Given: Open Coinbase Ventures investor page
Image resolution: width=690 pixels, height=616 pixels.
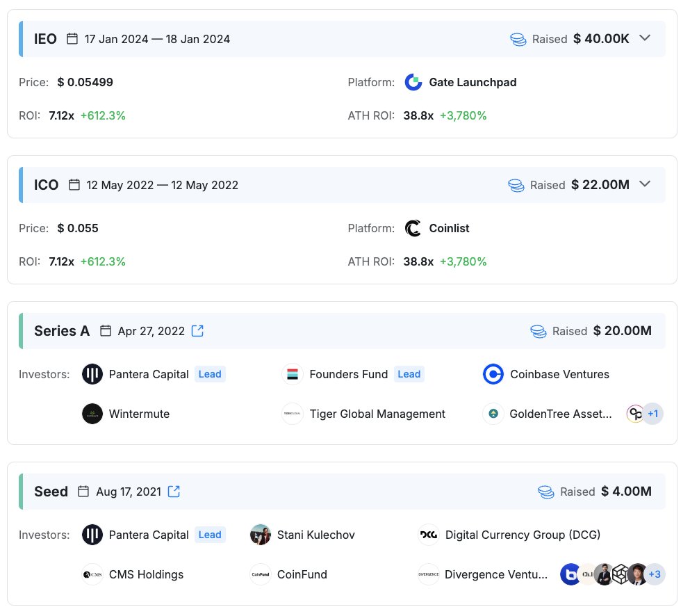Looking at the screenshot, I should click(x=560, y=374).
